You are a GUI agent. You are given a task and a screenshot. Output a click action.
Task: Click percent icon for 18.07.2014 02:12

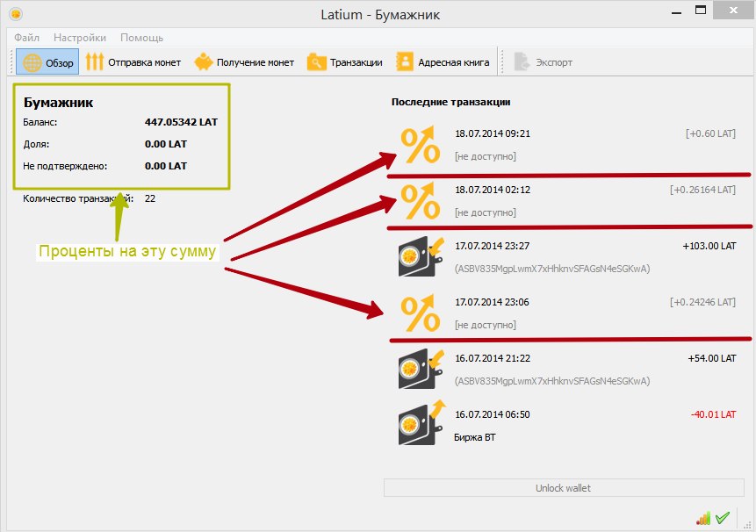[x=420, y=201]
